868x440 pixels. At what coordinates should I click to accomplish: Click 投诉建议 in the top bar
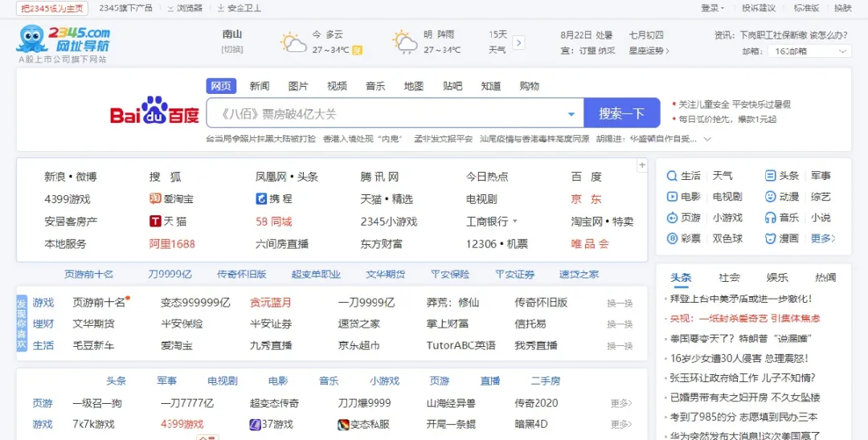pos(759,8)
